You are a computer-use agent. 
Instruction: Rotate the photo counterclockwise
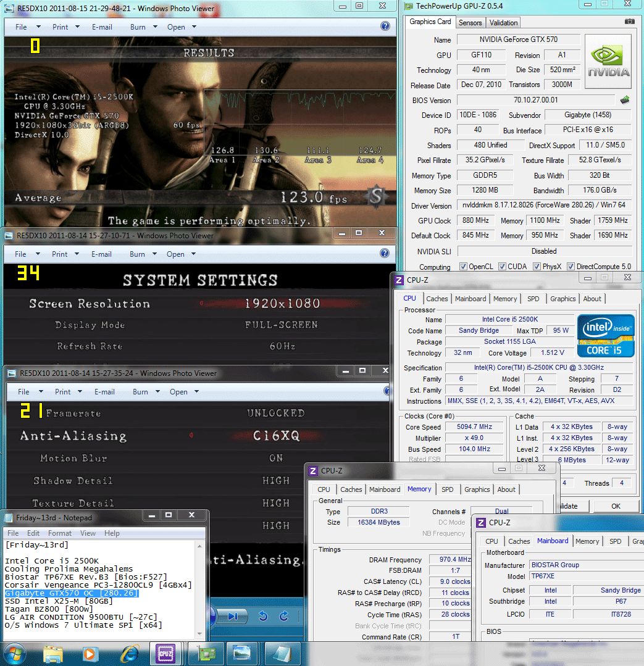point(263,616)
